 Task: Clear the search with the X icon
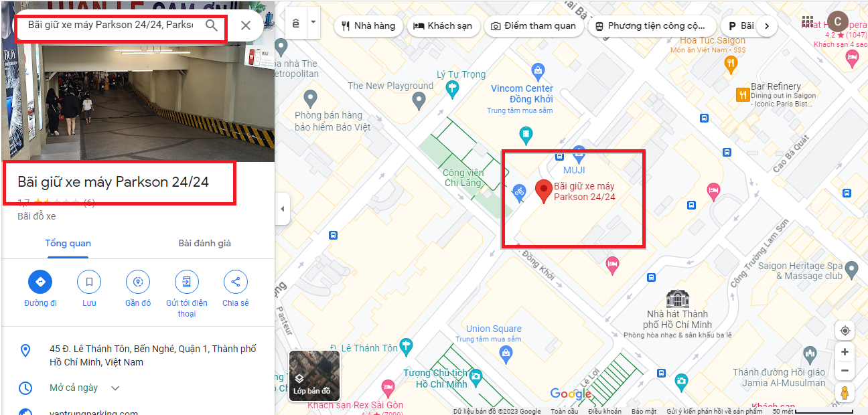(246, 25)
